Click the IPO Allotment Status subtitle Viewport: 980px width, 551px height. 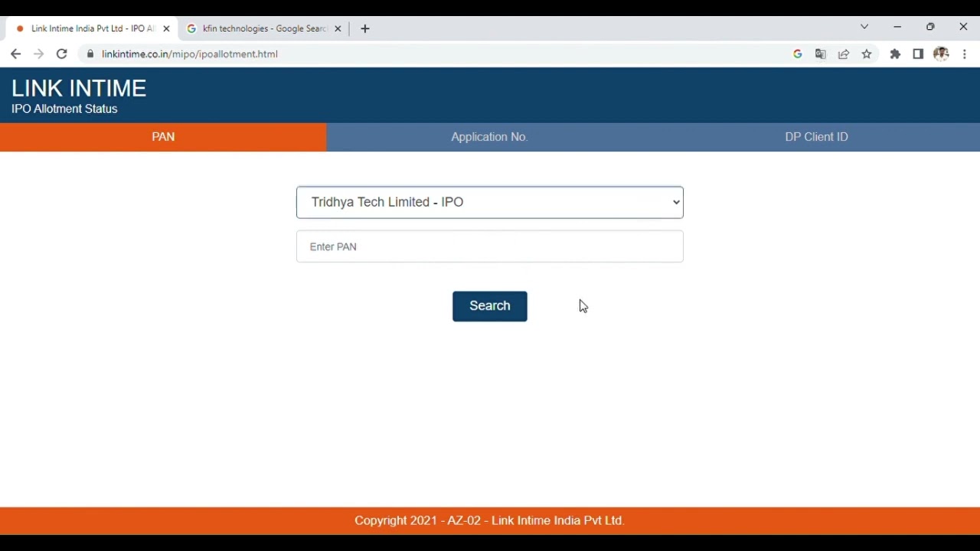coord(64,109)
